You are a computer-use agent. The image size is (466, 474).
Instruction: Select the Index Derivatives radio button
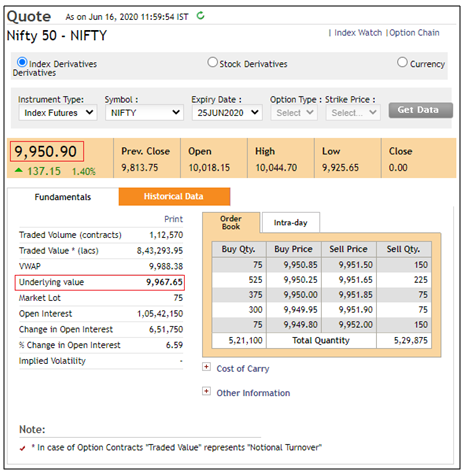(22, 62)
